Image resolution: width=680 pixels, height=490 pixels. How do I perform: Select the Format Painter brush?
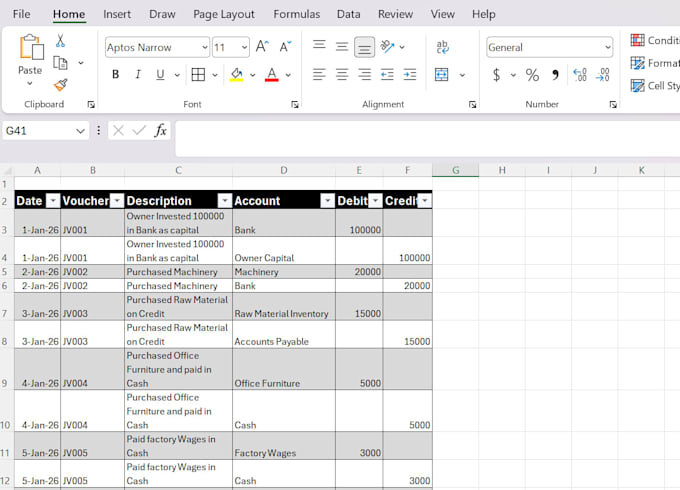[60, 85]
